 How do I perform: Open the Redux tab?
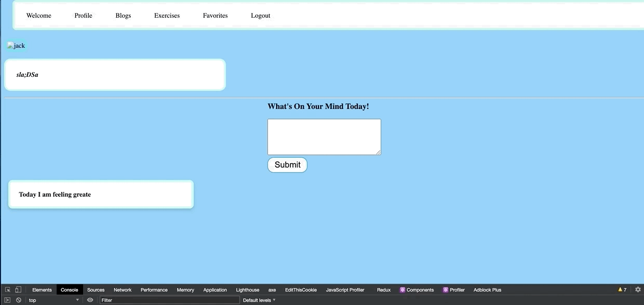(384, 290)
